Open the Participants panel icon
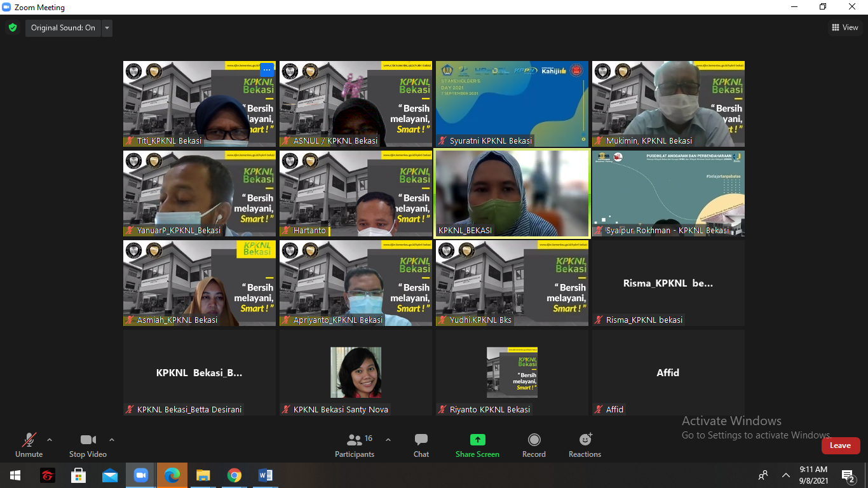868x488 pixels. click(355, 440)
